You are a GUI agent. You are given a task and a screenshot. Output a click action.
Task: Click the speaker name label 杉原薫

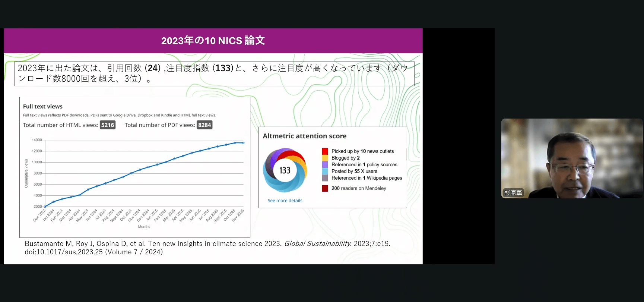(x=513, y=193)
